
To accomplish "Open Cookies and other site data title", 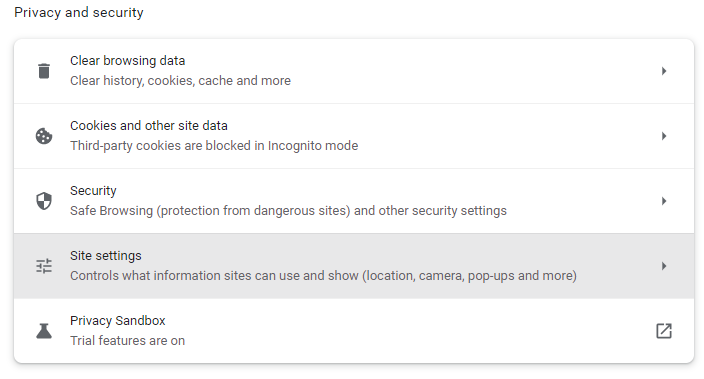I will (x=149, y=126).
